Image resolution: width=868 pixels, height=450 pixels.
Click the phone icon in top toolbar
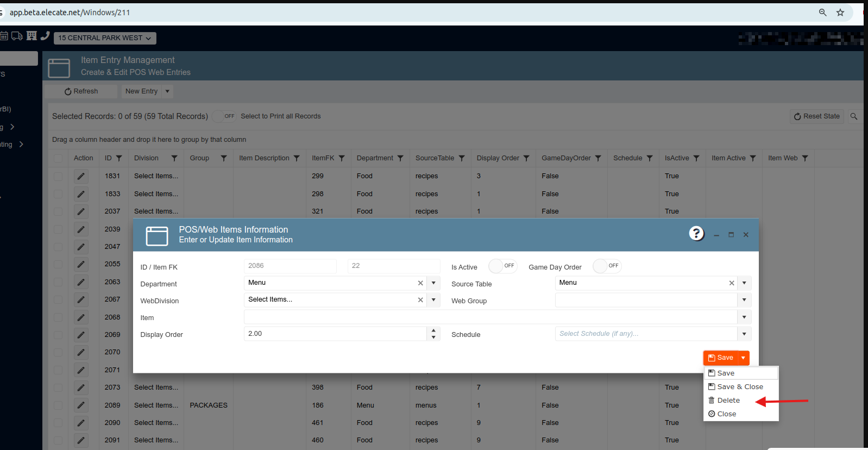(45, 36)
